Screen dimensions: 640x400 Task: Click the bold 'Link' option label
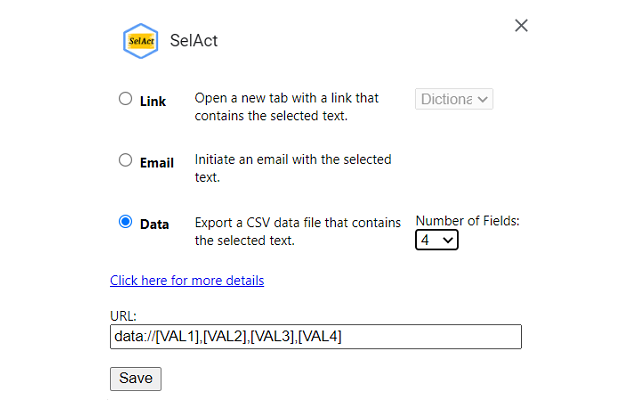pos(153,101)
